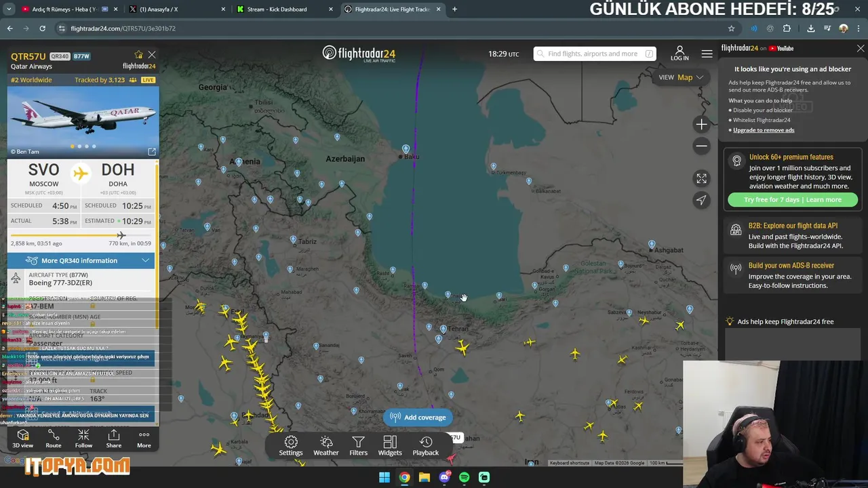Click the QR340 flight number badge
Screen dimensions: 868x488
tap(60, 56)
